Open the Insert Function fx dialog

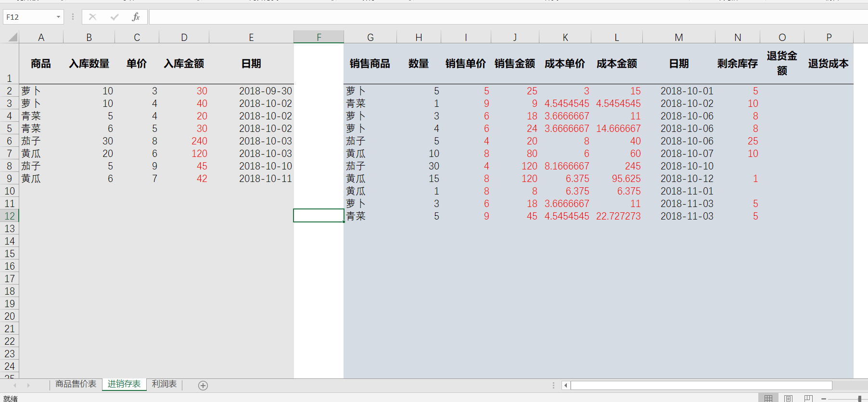(x=136, y=17)
